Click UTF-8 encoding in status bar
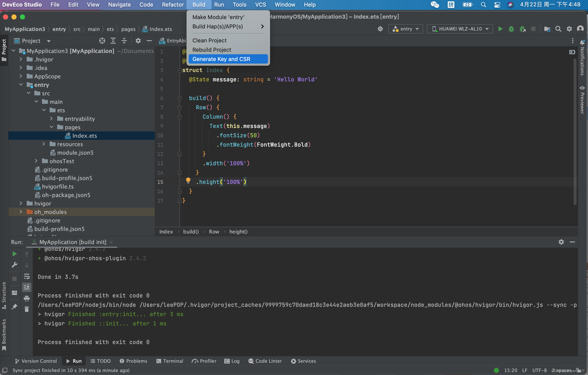 (x=539, y=370)
